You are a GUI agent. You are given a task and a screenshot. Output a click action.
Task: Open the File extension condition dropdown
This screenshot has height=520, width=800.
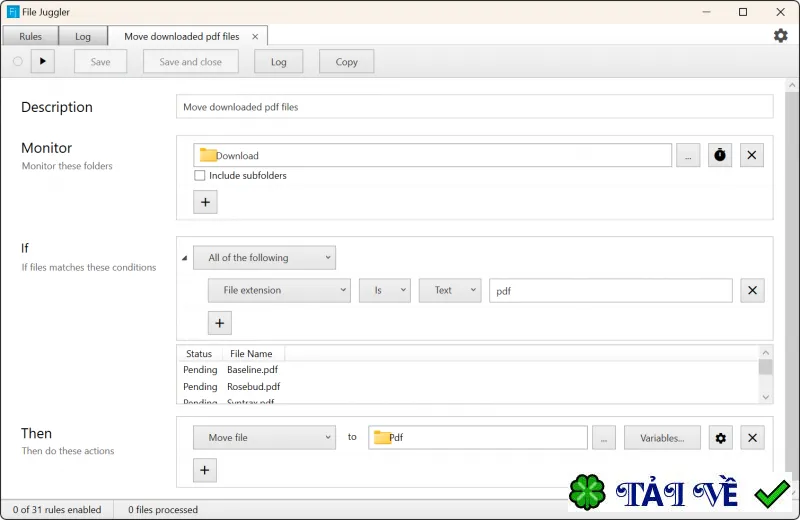click(x=279, y=290)
